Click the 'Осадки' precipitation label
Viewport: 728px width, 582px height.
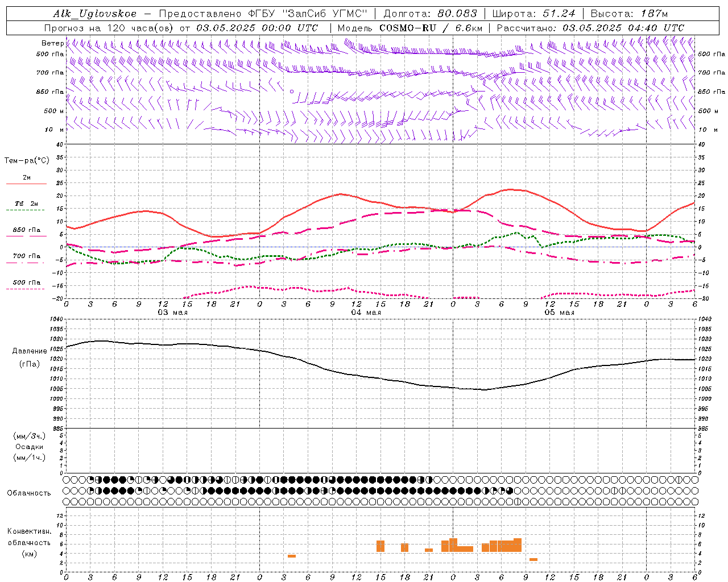tap(30, 447)
